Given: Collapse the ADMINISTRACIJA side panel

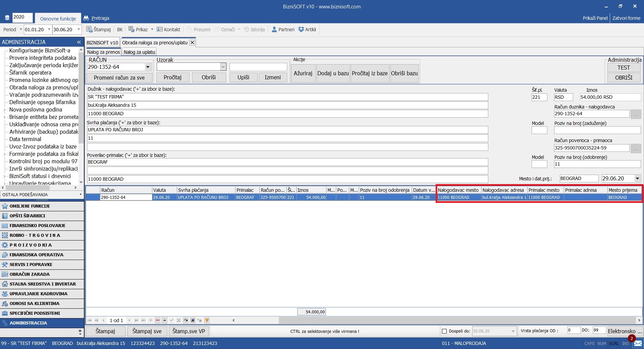Looking at the screenshot, I should pos(79,42).
